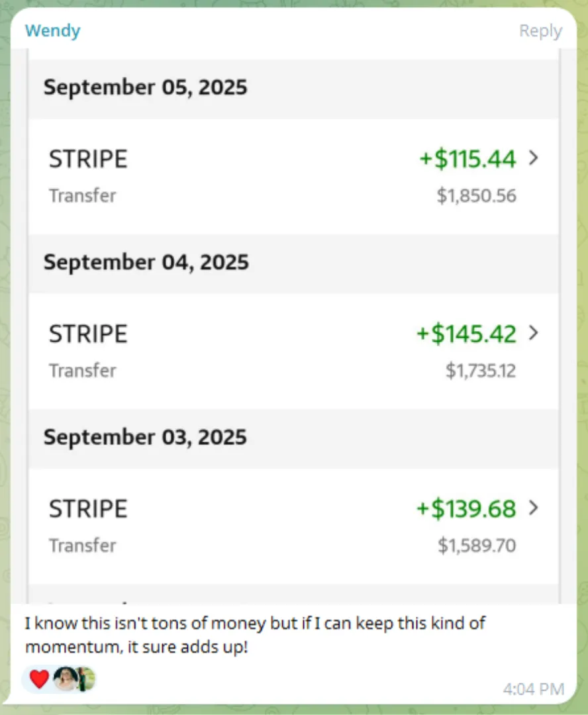
Task: Open the STRIPE entry dated September 05
Action: click(x=88, y=159)
